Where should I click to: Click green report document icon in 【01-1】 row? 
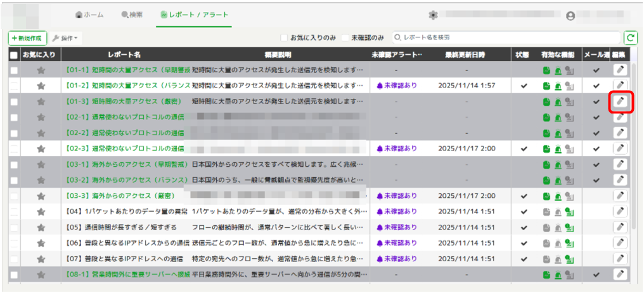tap(546, 70)
